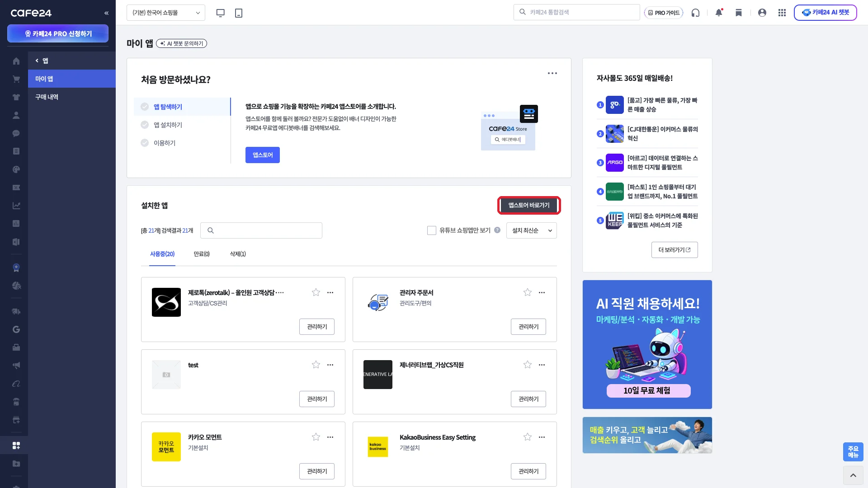The width and height of the screenshot is (868, 488).
Task: Open the bookmark icon in header
Action: (739, 13)
